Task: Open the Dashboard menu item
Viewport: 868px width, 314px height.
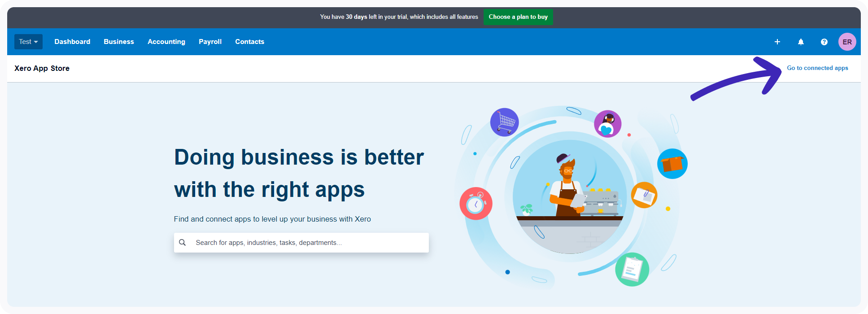Action: [72, 42]
